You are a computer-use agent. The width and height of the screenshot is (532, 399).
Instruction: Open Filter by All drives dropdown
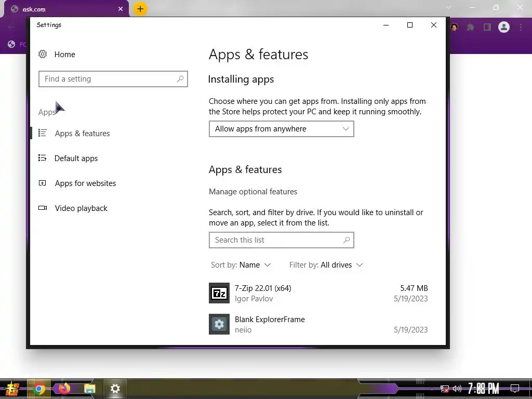[326, 265]
